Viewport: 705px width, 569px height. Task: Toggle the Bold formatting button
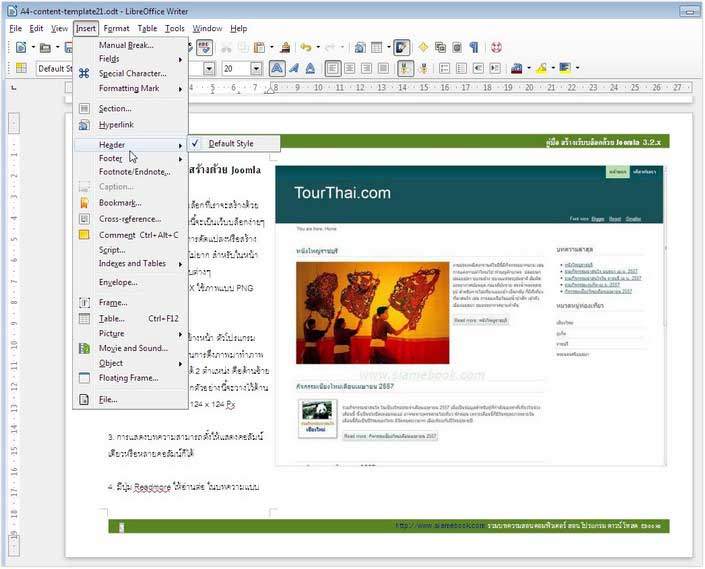pyautogui.click(x=277, y=68)
